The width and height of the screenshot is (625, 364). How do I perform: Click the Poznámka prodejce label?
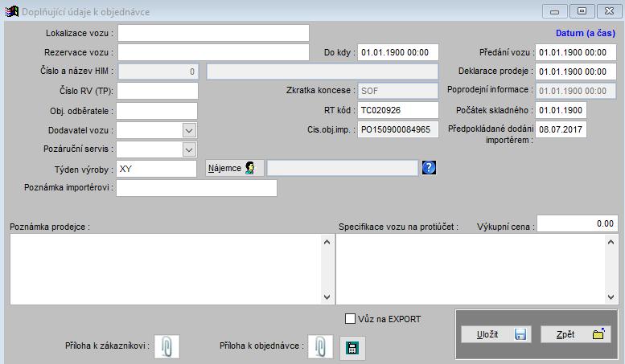tap(50, 227)
